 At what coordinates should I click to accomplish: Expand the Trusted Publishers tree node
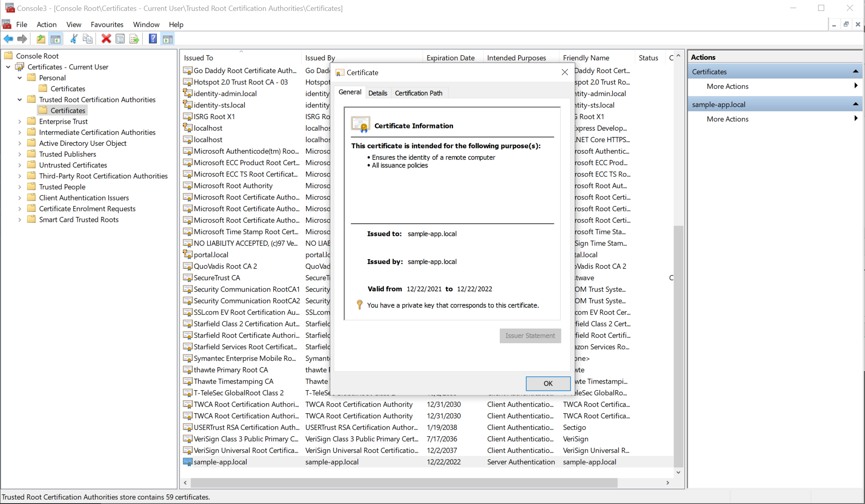tap(20, 154)
